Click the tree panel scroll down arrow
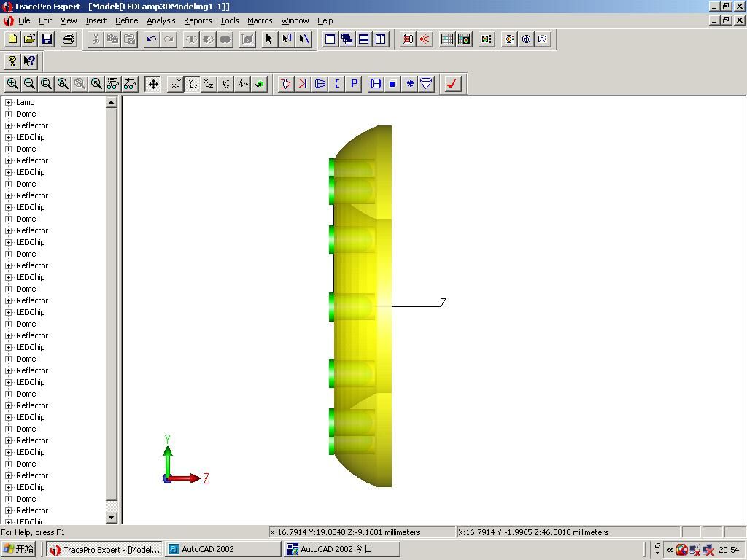Screen dimensions: 747x560 coord(111,518)
